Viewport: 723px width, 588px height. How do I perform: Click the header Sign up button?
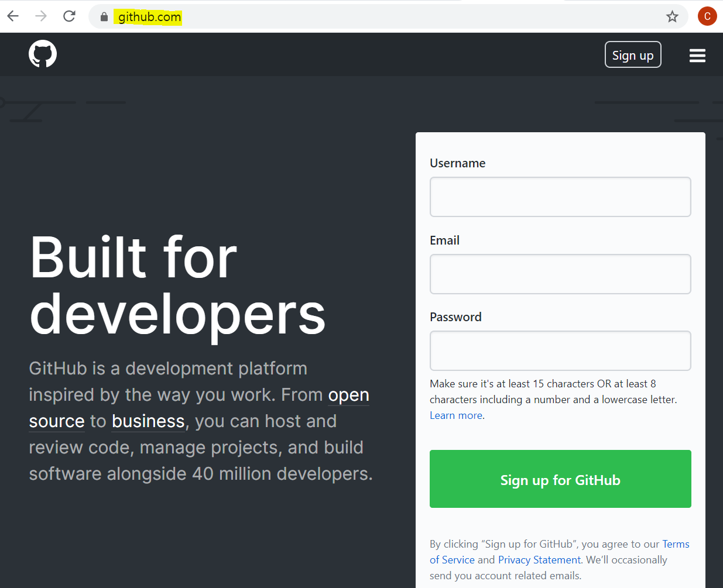[633, 54]
